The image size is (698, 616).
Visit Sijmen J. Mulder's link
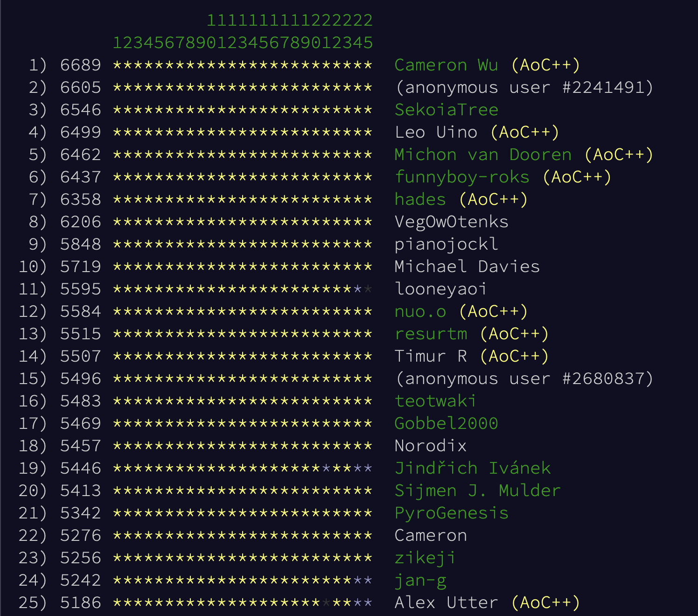(x=477, y=490)
